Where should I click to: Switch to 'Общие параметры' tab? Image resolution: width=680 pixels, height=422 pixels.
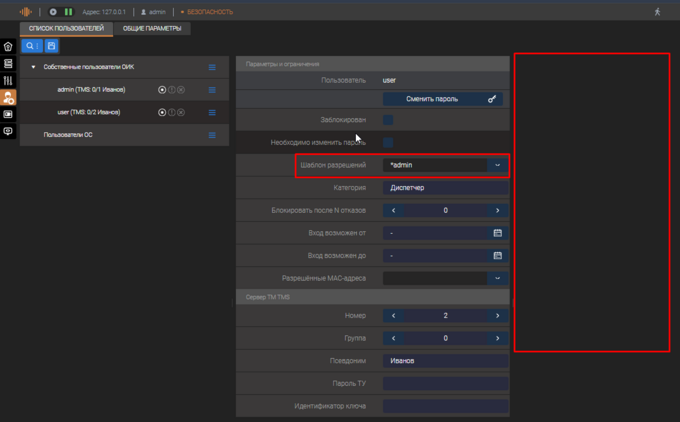152,29
